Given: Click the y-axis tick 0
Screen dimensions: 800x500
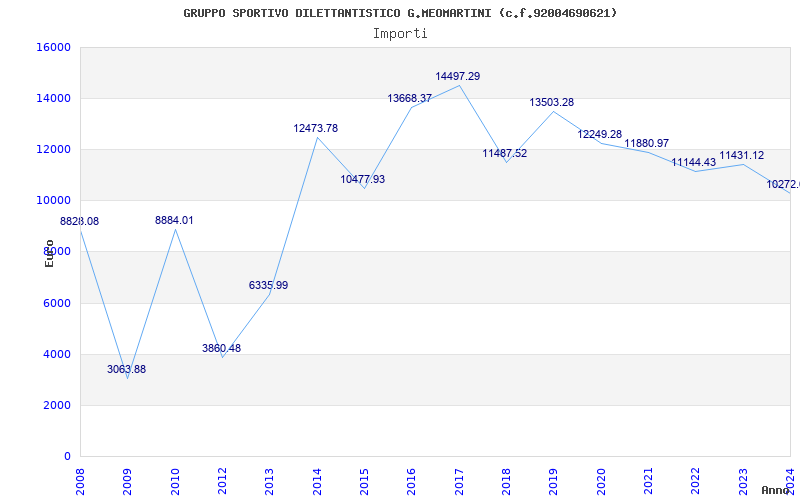Looking at the screenshot, I should 67,456.
